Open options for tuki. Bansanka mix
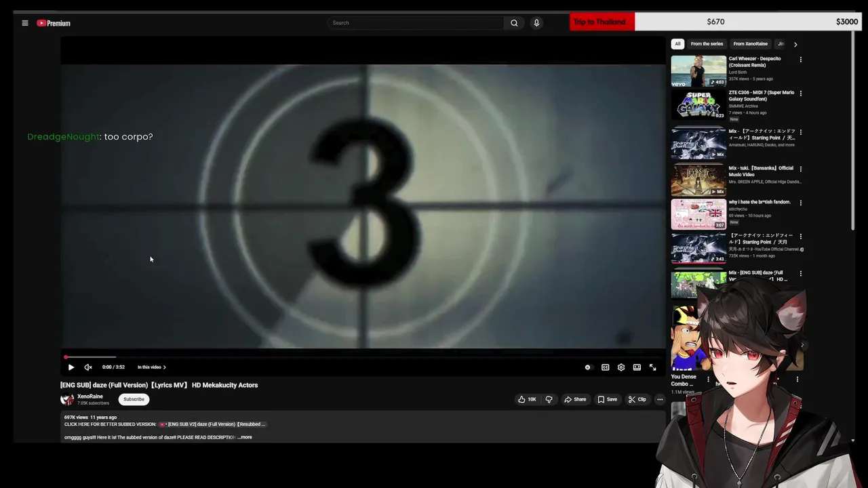The width and height of the screenshot is (868, 488). coord(801,169)
